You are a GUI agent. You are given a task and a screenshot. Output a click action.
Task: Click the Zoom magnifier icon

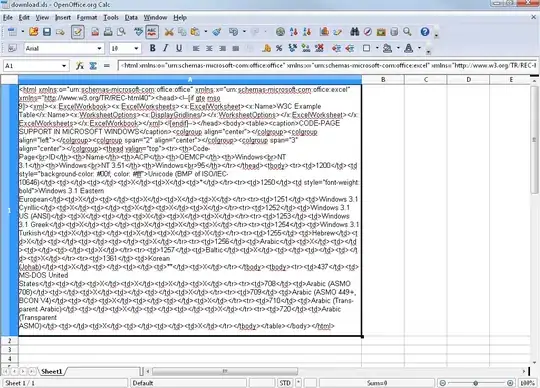(407, 32)
